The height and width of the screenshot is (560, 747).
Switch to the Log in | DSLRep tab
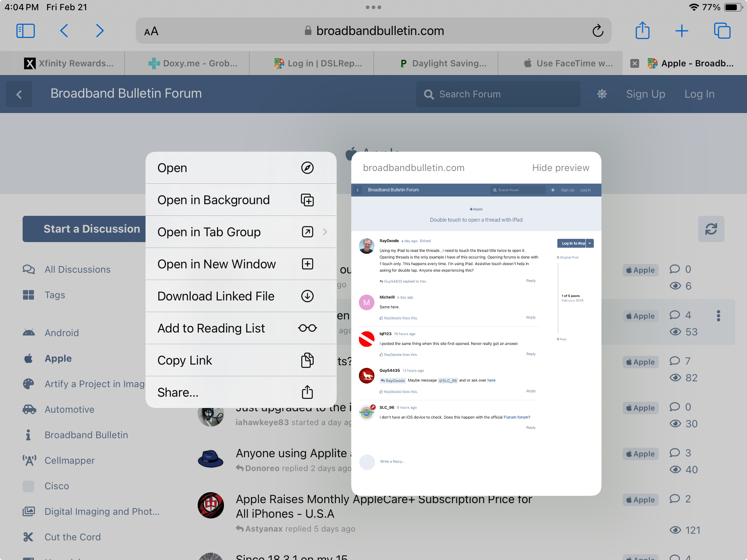click(x=312, y=63)
